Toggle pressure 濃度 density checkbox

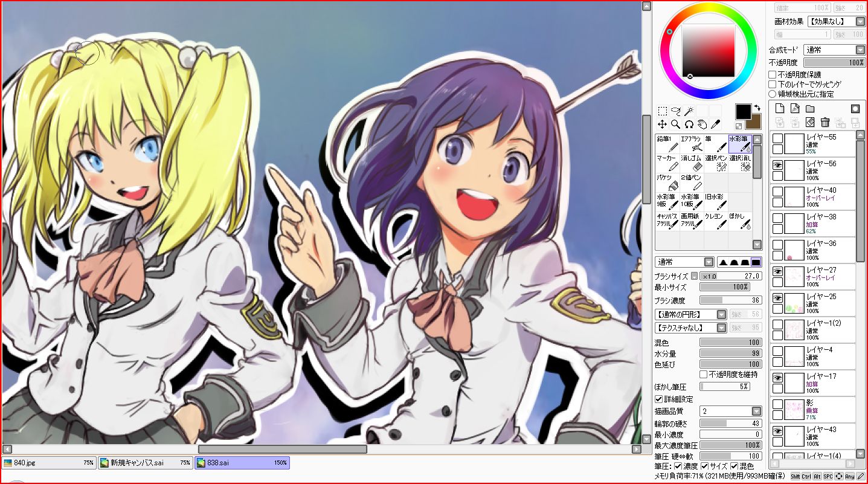pyautogui.click(x=678, y=466)
